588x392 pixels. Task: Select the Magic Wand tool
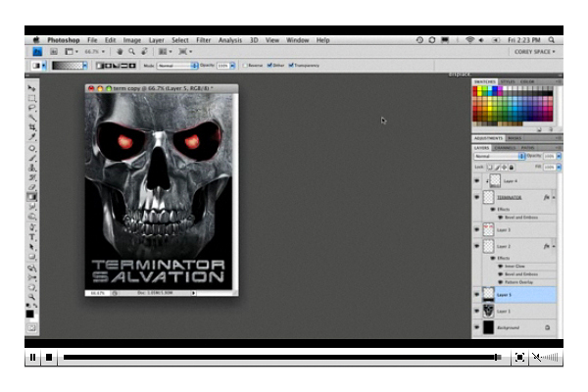(32, 118)
